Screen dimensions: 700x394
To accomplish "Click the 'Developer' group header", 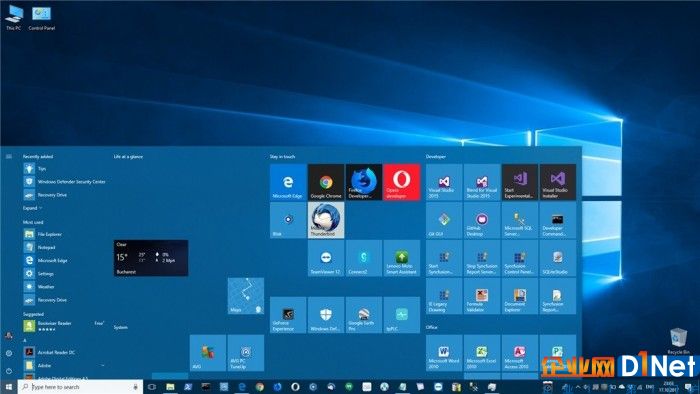I will (436, 157).
